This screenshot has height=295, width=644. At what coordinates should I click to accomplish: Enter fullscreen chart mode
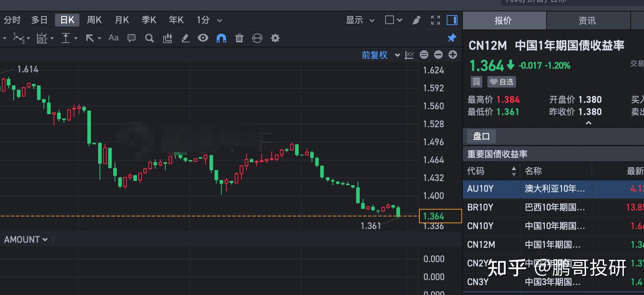point(436,20)
